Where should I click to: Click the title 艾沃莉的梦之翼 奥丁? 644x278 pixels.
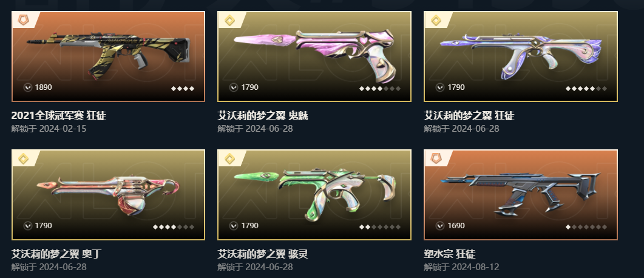click(x=56, y=254)
